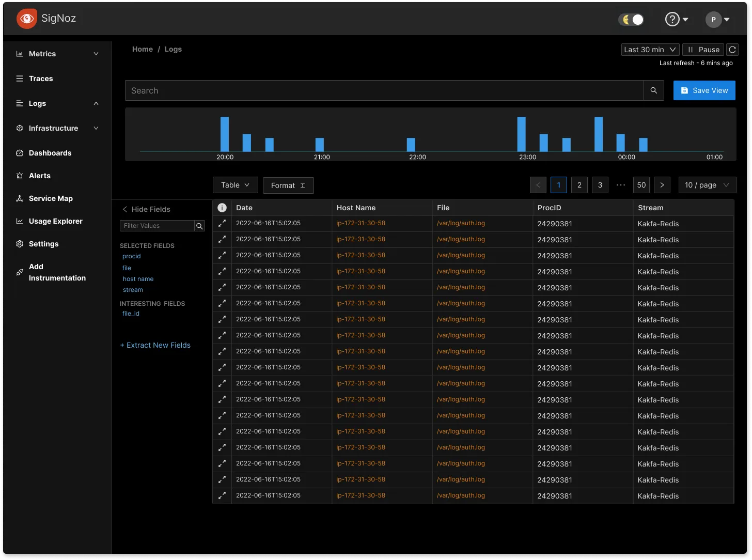Click the SigNoz eye logo
Image resolution: width=752 pixels, height=560 pixels.
26,19
